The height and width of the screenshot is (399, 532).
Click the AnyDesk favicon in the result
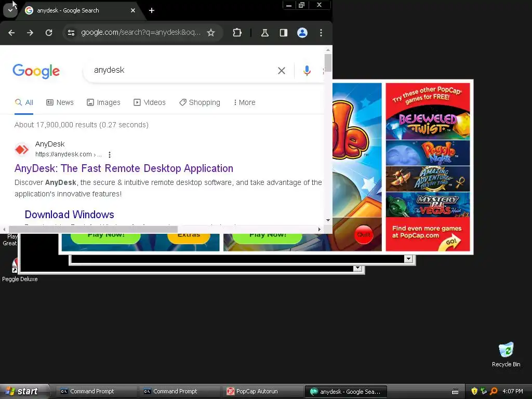22,149
